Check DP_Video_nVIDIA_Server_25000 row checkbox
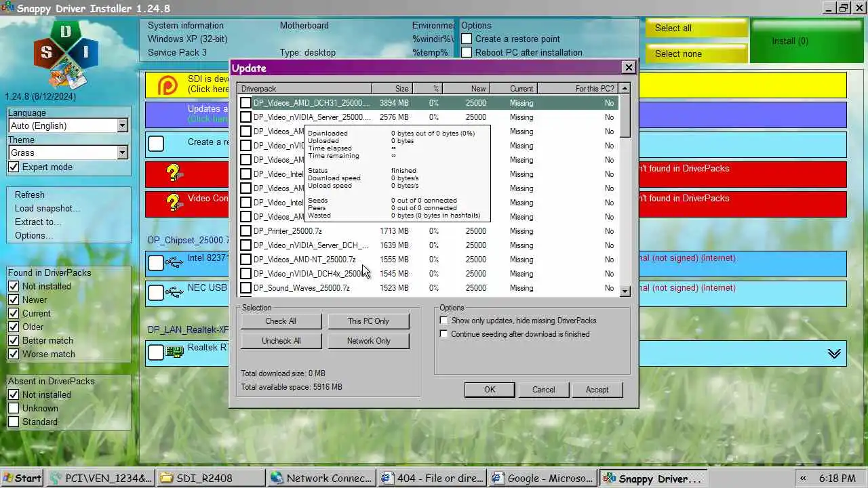The image size is (868, 488). pos(245,117)
